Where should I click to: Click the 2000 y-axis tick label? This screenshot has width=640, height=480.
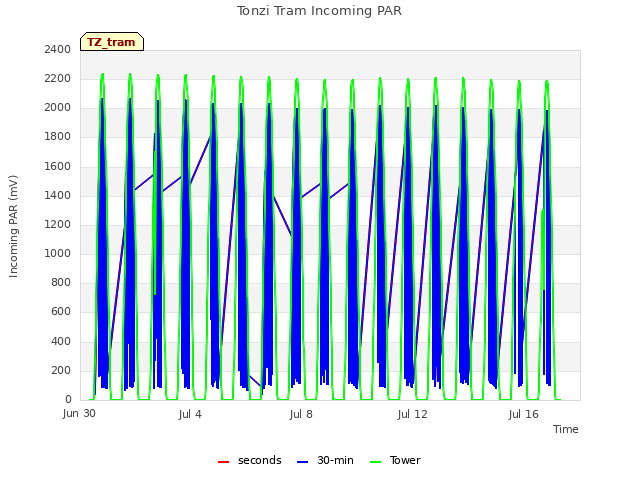pyautogui.click(x=58, y=107)
